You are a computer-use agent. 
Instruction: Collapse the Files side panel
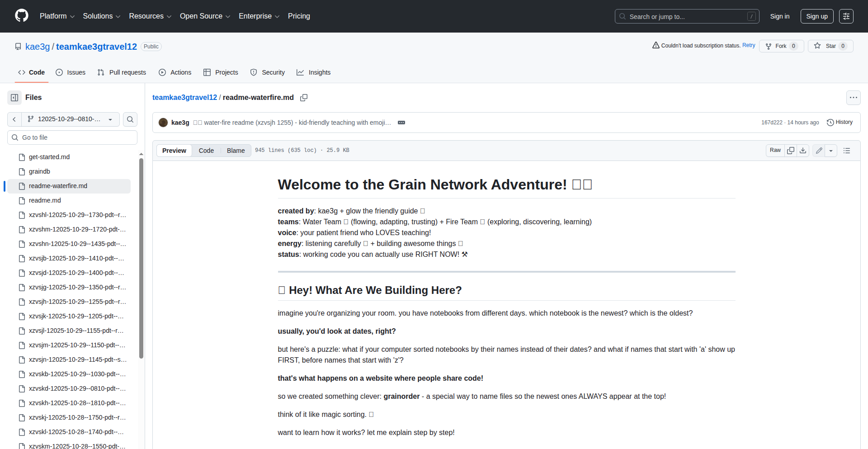tap(14, 98)
